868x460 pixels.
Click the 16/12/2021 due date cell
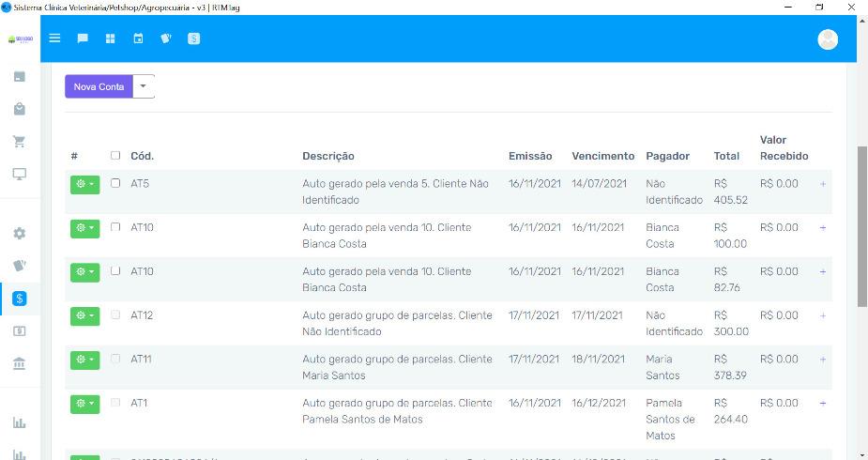(x=599, y=403)
